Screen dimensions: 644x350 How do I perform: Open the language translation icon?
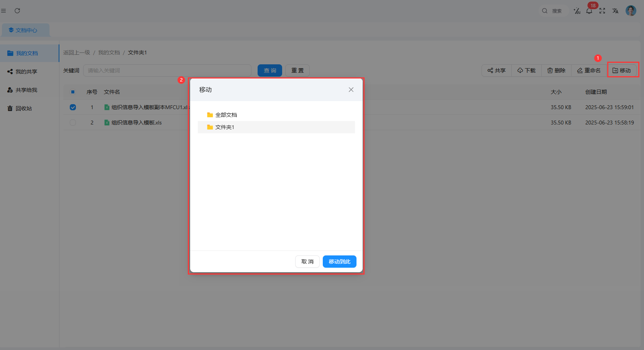[615, 11]
